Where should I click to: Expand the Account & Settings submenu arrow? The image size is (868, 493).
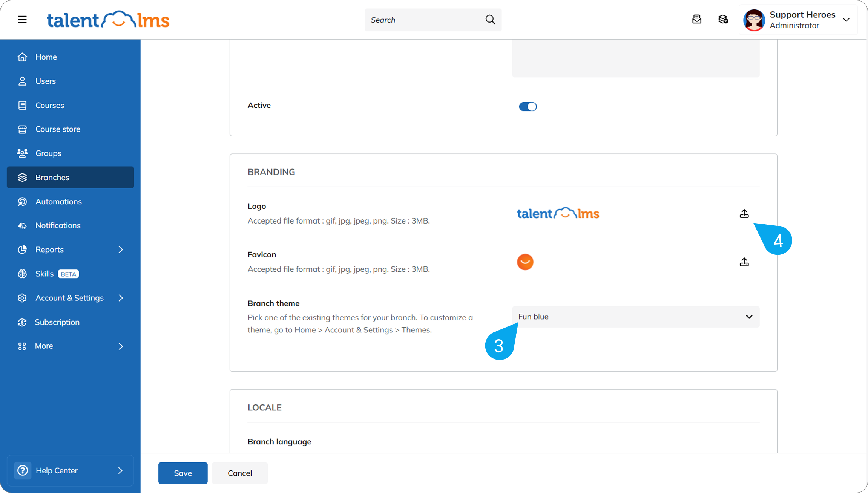point(121,298)
